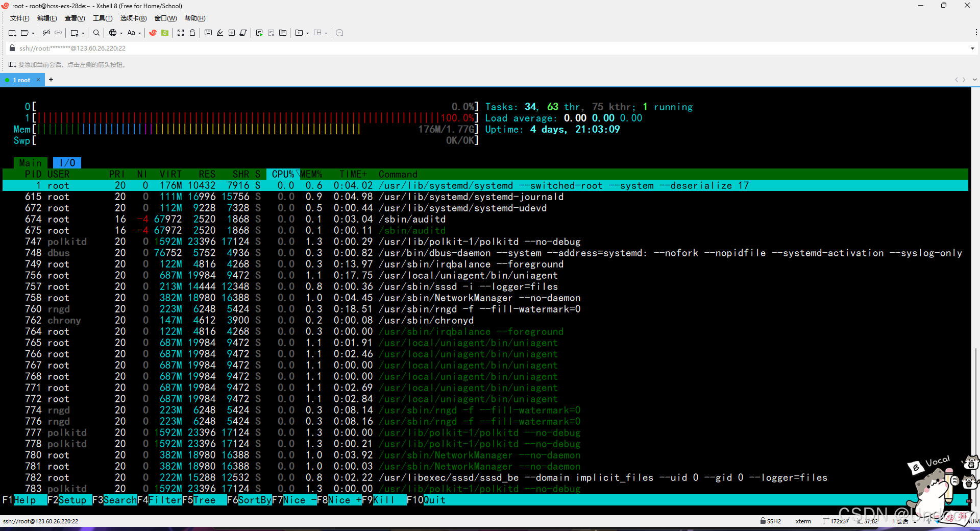Click the keyboard mapping icon
The height and width of the screenshot is (531, 980).
pyautogui.click(x=208, y=33)
